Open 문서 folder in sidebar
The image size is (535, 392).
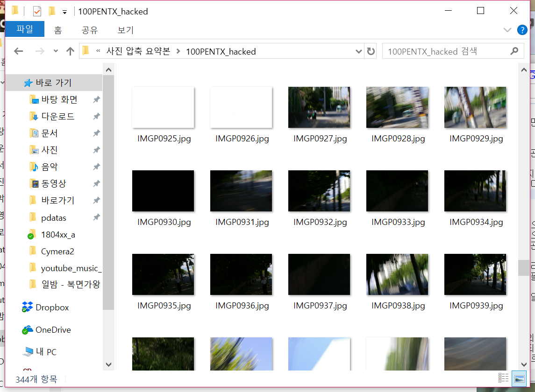50,133
